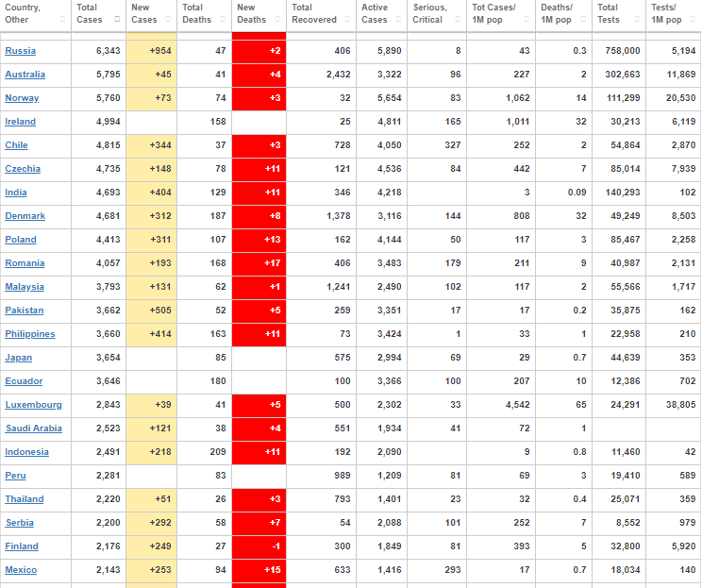Open the Romania country link
Image resolution: width=702 pixels, height=588 pixels.
25,263
